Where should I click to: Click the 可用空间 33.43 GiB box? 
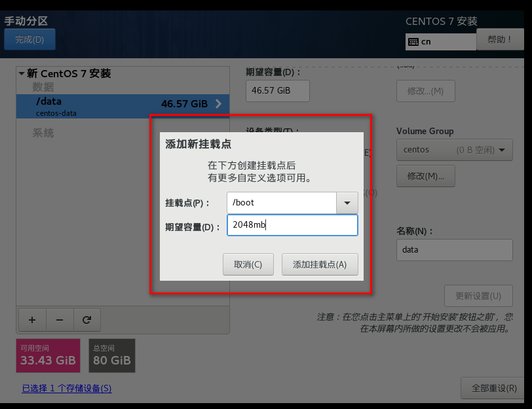click(x=48, y=356)
